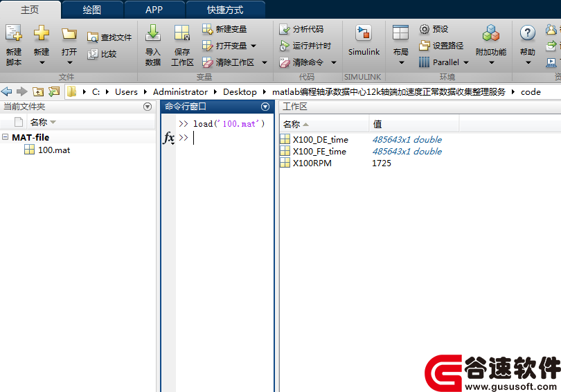Click Compare (比较) tool
Viewport: 561px width, 392px height.
tap(103, 54)
